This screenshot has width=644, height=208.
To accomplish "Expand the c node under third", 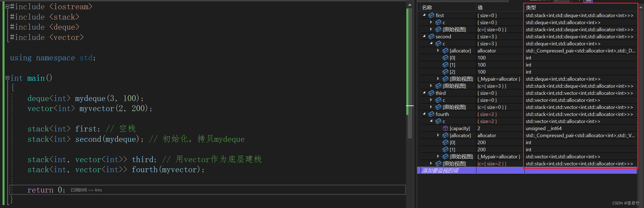I will (431, 100).
